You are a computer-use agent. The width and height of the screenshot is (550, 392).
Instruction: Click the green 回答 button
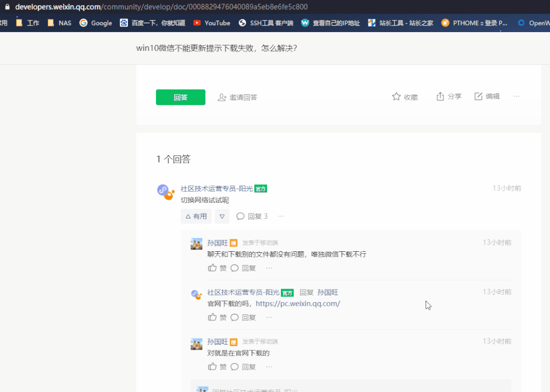tap(180, 97)
